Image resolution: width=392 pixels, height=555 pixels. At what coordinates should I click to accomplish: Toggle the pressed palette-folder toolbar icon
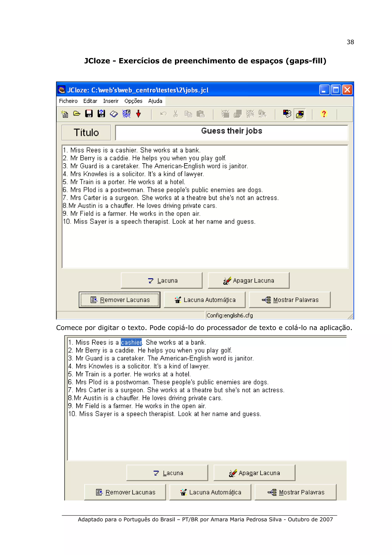tap(300, 114)
